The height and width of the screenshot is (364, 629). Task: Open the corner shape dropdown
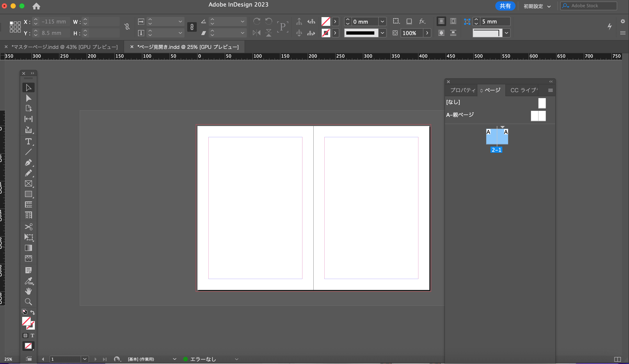click(x=506, y=33)
